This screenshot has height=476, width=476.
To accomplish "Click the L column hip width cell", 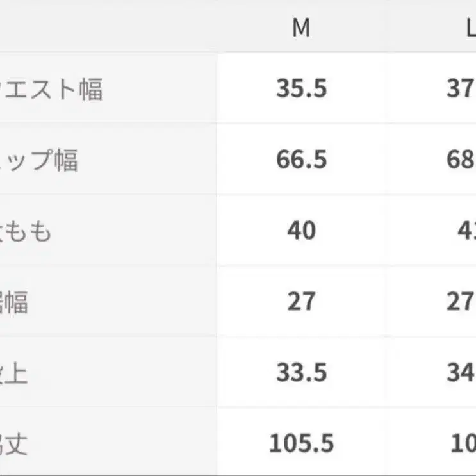I will point(460,160).
